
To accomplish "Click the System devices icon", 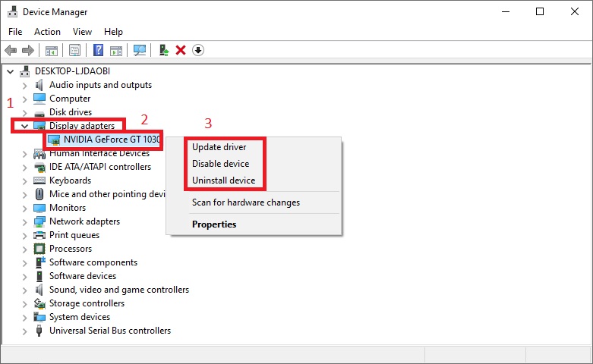I will 39,317.
